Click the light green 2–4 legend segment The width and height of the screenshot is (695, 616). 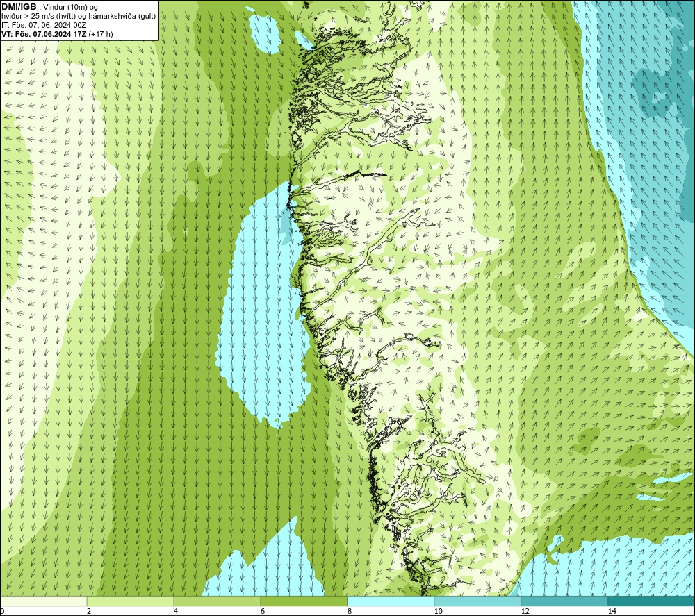pos(131,601)
